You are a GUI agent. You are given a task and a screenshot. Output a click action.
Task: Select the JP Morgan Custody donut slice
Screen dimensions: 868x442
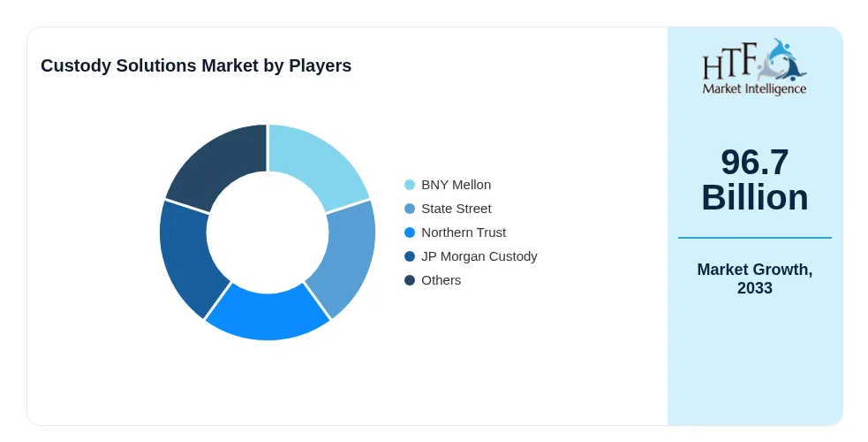point(190,258)
